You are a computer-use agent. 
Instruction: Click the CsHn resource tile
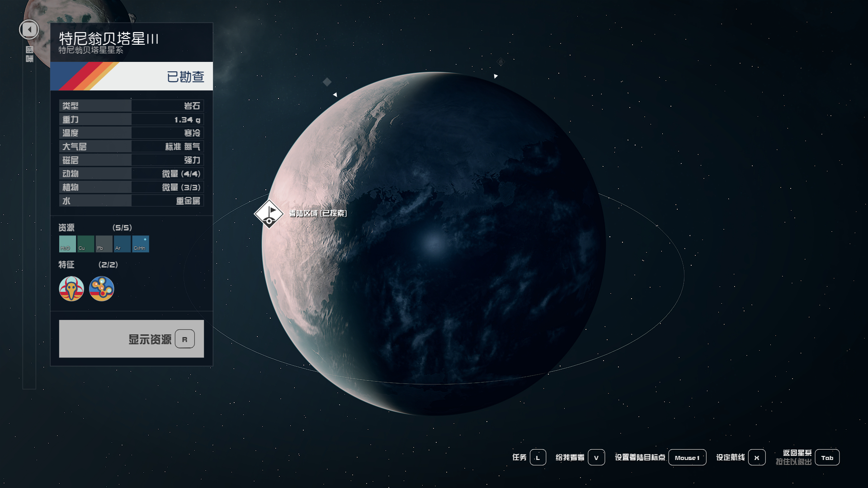click(x=141, y=244)
